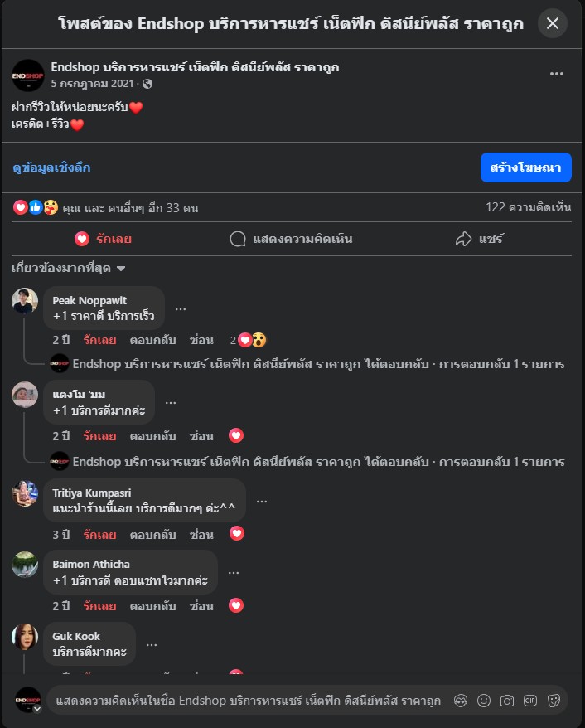
Task: Toggle the love reaction on the post (รักเลย)
Action: pos(103,239)
